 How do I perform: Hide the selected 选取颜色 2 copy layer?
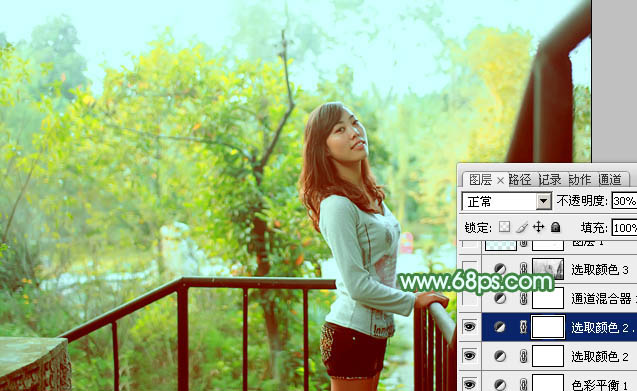pyautogui.click(x=469, y=326)
